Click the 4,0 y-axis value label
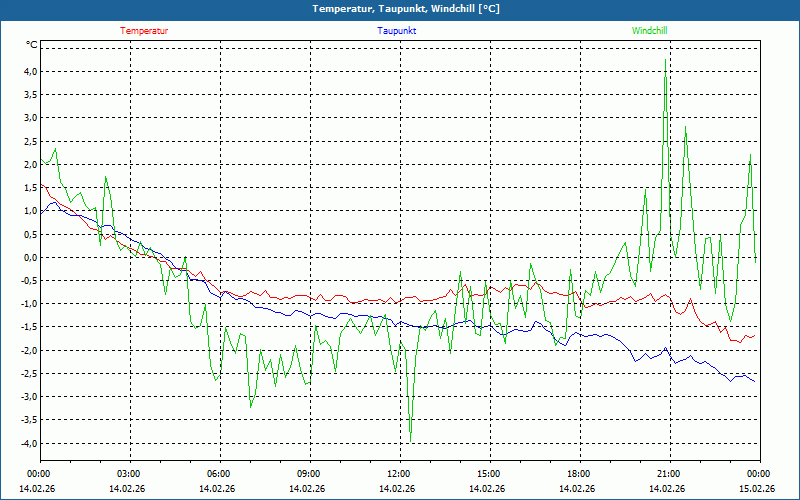 (x=30, y=72)
